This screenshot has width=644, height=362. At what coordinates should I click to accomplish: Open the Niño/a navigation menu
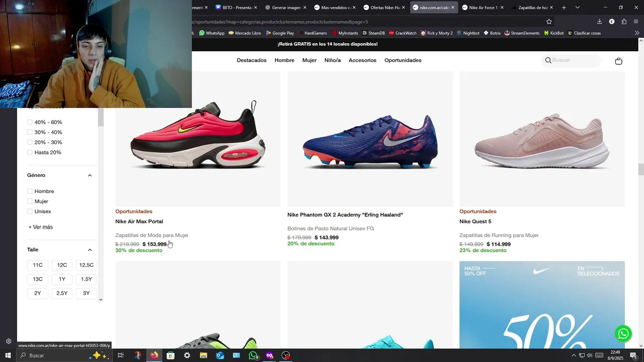pyautogui.click(x=333, y=60)
